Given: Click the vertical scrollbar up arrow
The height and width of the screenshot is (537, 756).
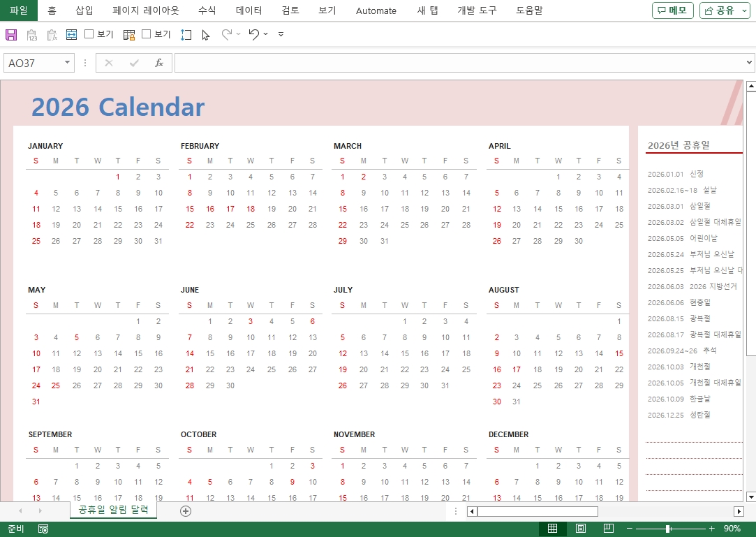Looking at the screenshot, I should pyautogui.click(x=750, y=87).
